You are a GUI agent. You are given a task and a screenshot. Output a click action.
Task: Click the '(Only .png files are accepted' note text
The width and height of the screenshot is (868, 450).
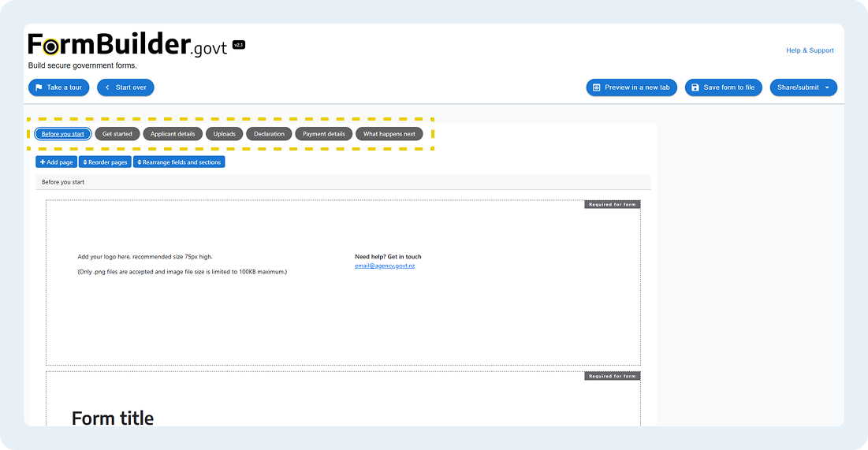(182, 272)
